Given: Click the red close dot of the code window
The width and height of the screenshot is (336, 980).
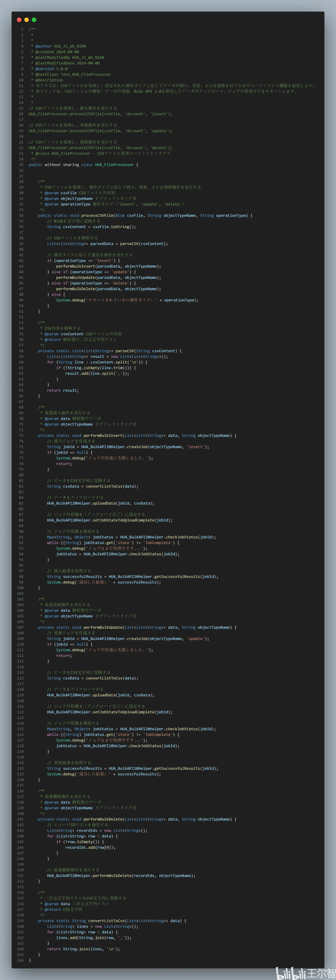Looking at the screenshot, I should pyautogui.click(x=19, y=20).
